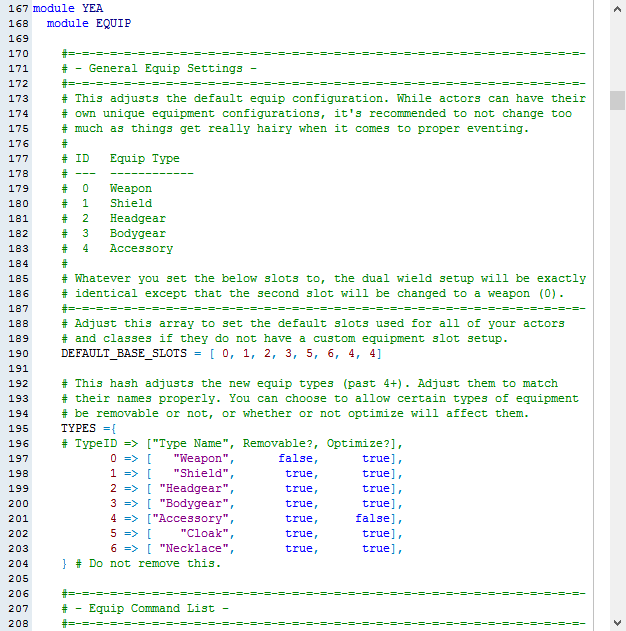This screenshot has width=626, height=631.
Task: Click line number 167
Action: pyautogui.click(x=19, y=8)
